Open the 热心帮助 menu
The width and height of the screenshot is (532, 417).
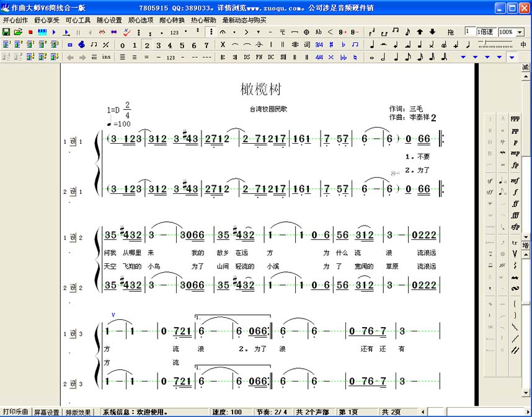coord(203,20)
